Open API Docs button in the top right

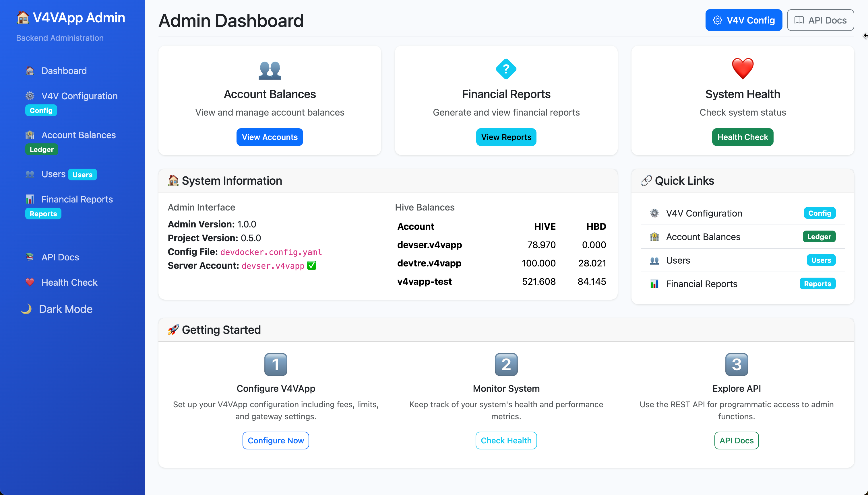tap(820, 20)
